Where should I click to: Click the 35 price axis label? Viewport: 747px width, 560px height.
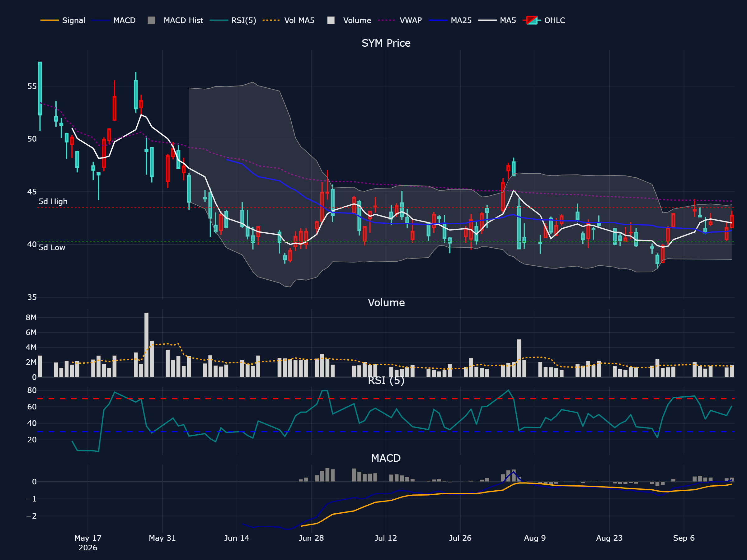(32, 297)
